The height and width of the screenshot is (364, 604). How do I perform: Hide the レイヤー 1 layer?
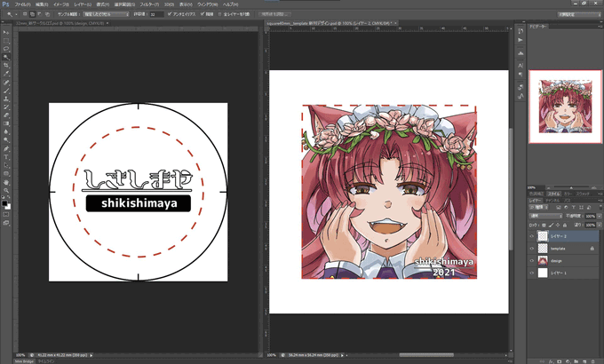(531, 273)
